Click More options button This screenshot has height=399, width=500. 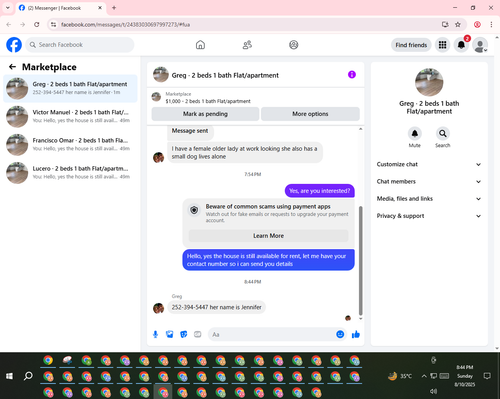(310, 114)
